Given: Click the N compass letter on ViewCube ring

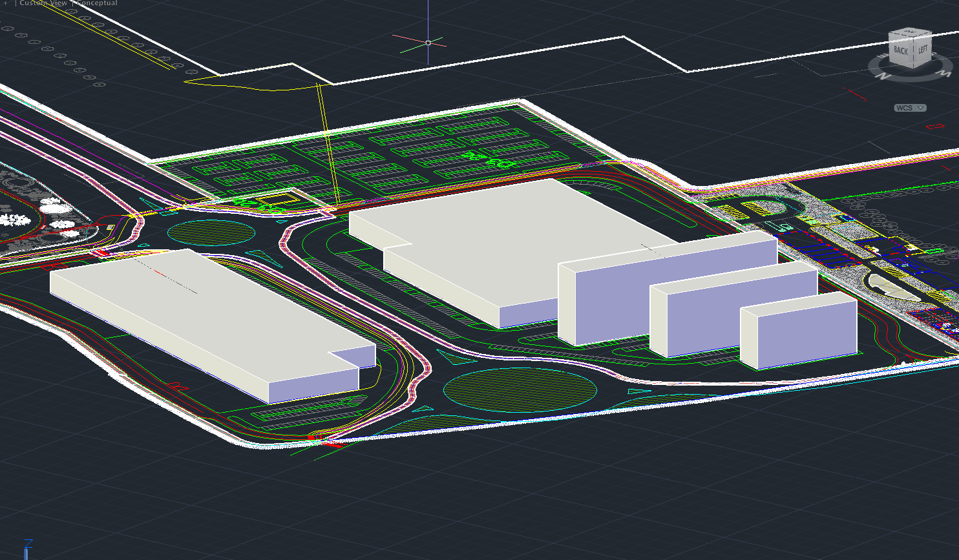Looking at the screenshot, I should tap(883, 75).
